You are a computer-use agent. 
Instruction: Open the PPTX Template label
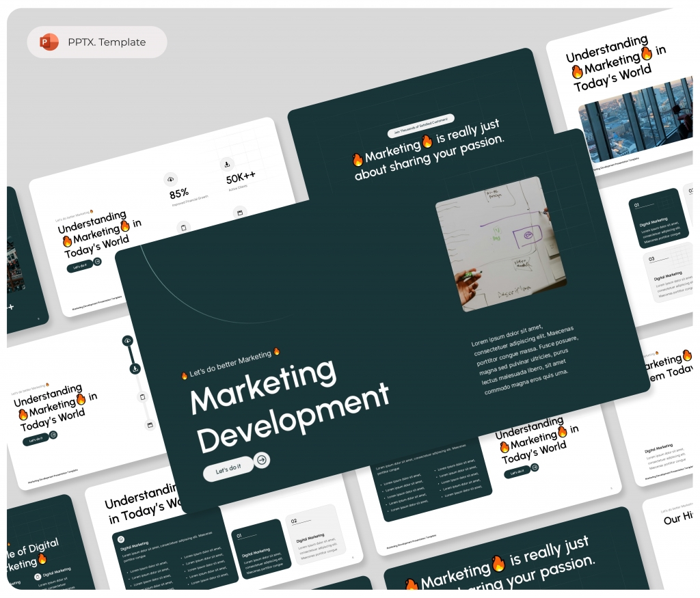(x=106, y=42)
